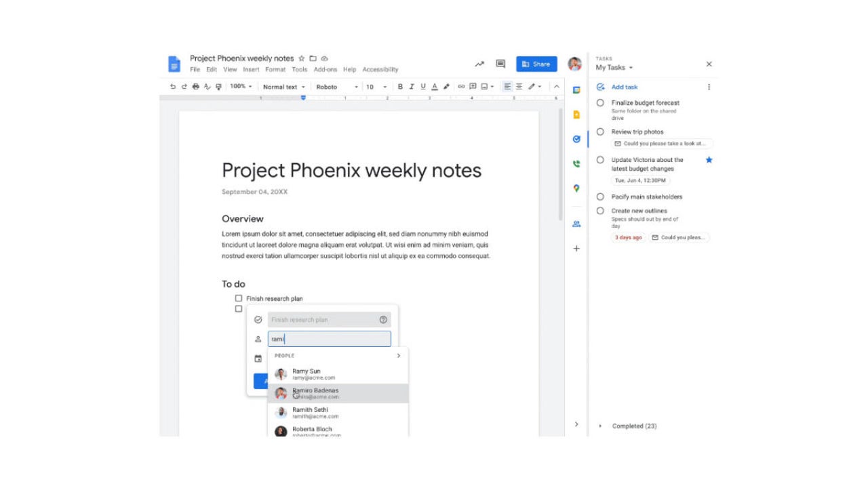The image size is (868, 488).
Task: Open Google Maps from the side panel
Action: click(576, 188)
